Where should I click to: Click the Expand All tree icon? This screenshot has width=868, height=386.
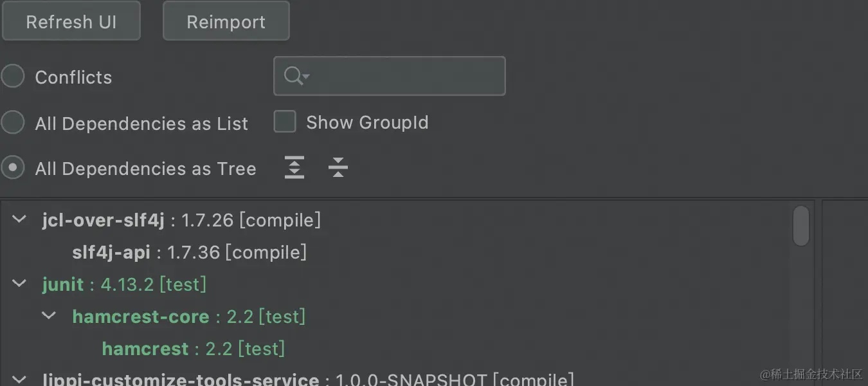294,168
